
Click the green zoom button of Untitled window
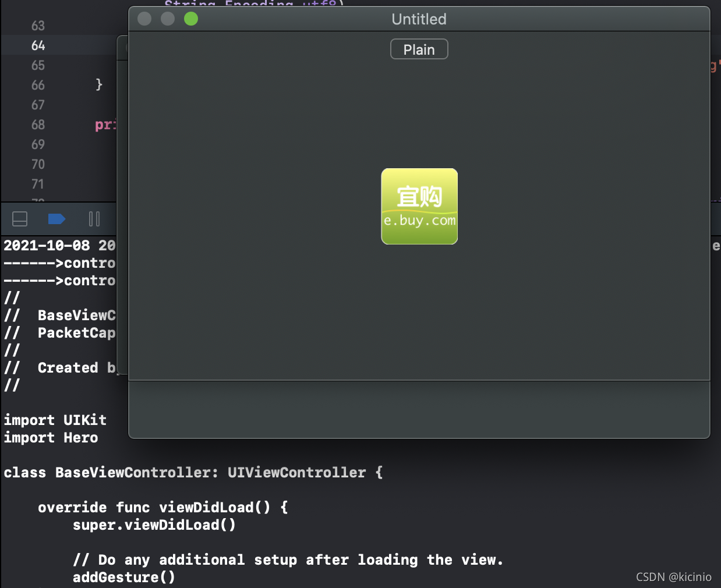(191, 19)
